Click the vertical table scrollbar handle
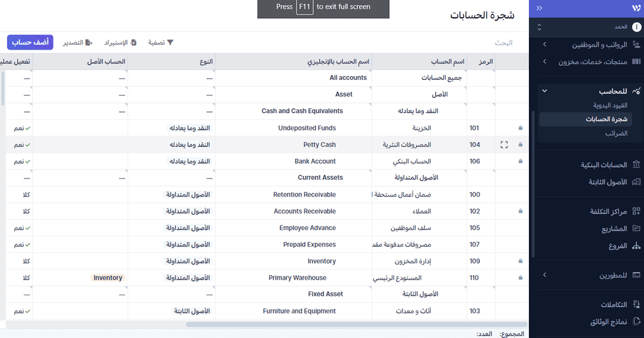Image resolution: width=644 pixels, height=338 pixels. pyautogui.click(x=3, y=88)
